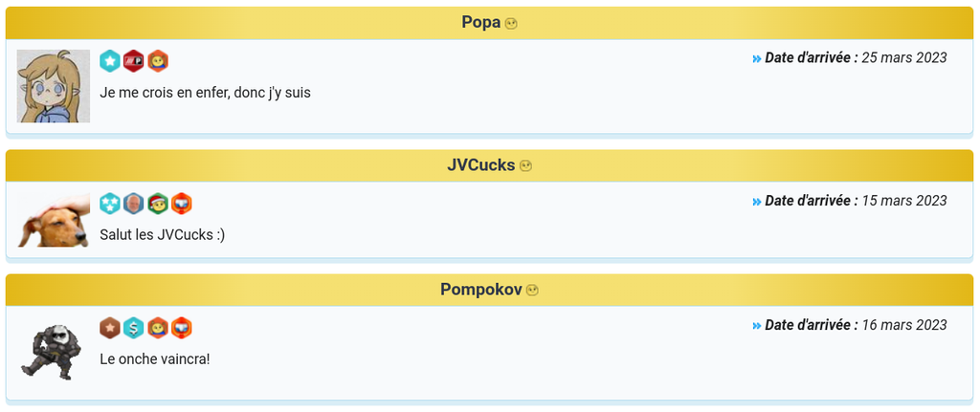Click Popa's orange smiley badge

click(158, 61)
